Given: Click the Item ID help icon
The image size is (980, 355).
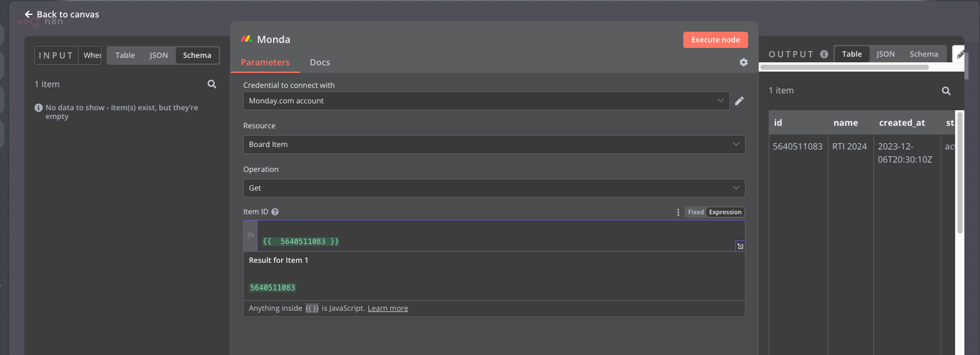Looking at the screenshot, I should coord(275,212).
